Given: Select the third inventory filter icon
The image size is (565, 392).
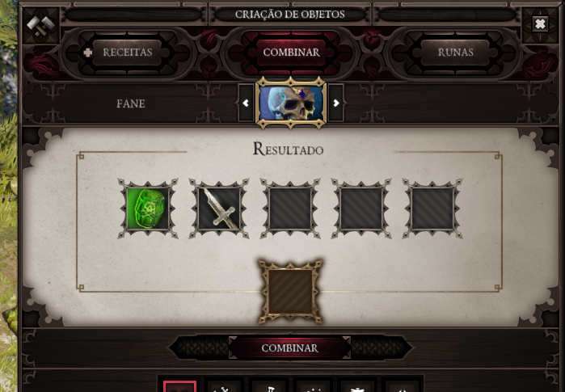Looking at the screenshot, I should [x=268, y=386].
